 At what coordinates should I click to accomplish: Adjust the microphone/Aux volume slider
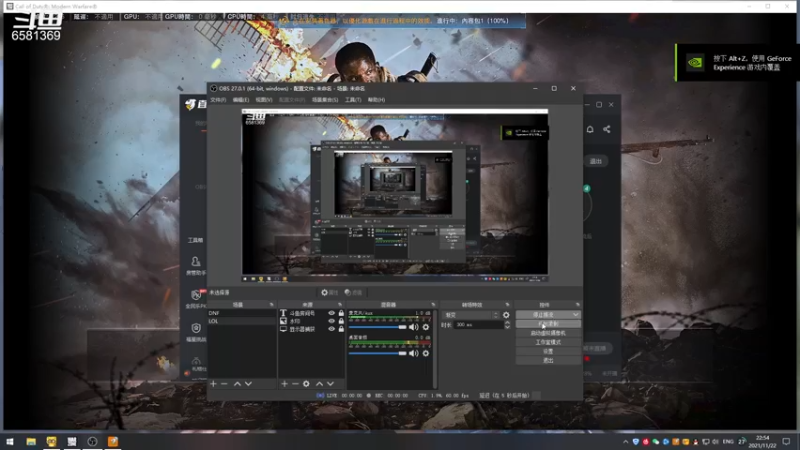[x=378, y=327]
